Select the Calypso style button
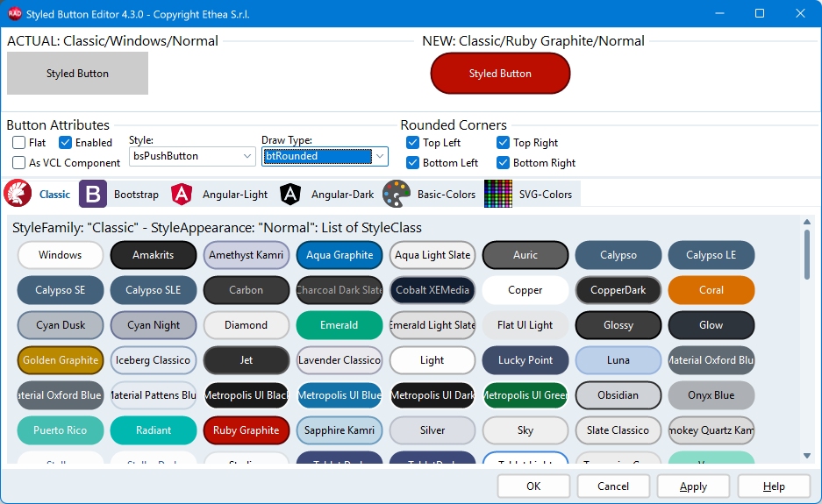This screenshot has width=822, height=504. (618, 255)
